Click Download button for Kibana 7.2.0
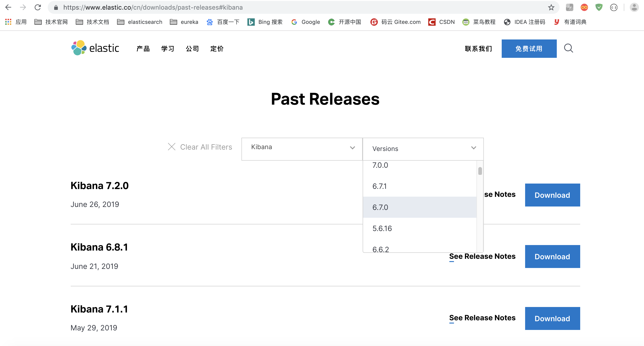This screenshot has height=346, width=644. 552,195
